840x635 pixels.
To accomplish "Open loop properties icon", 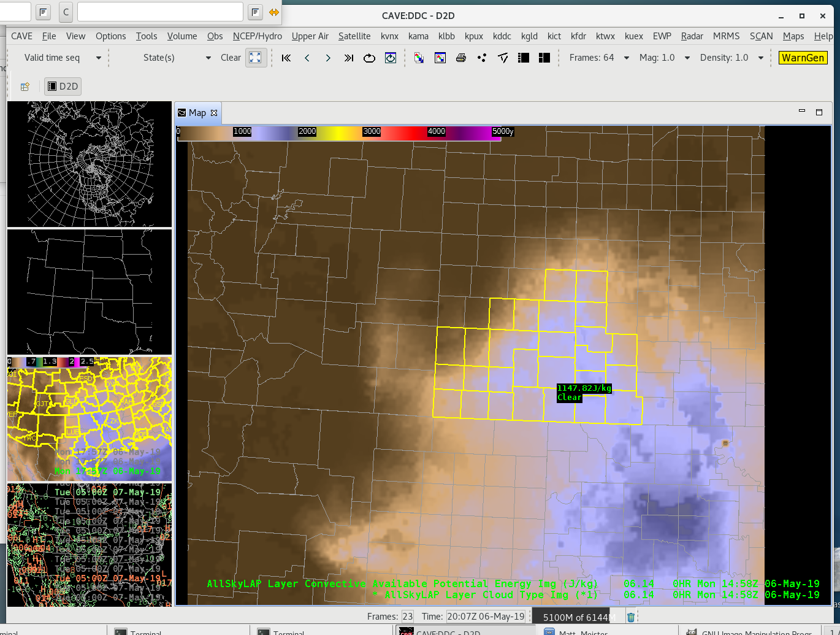I will coord(391,58).
